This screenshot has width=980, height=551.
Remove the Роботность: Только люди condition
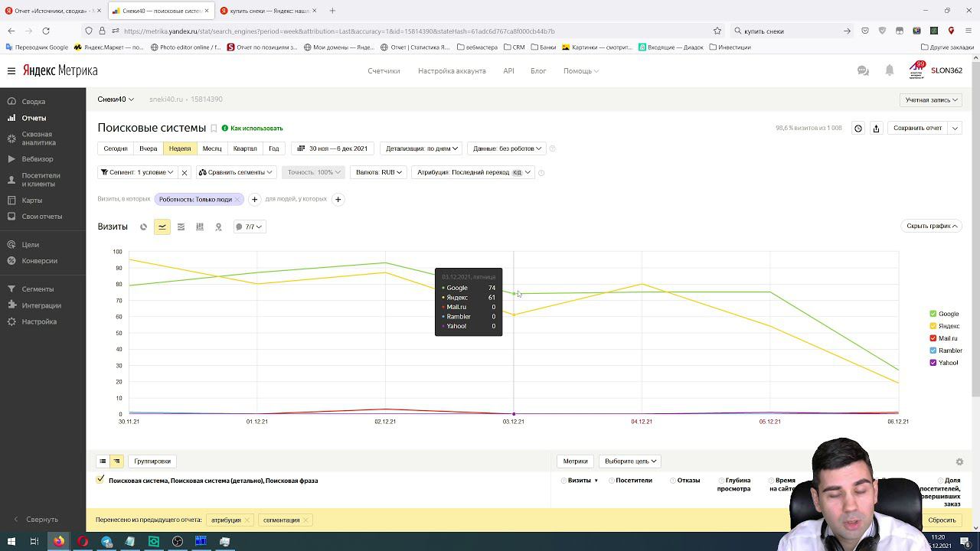click(237, 199)
